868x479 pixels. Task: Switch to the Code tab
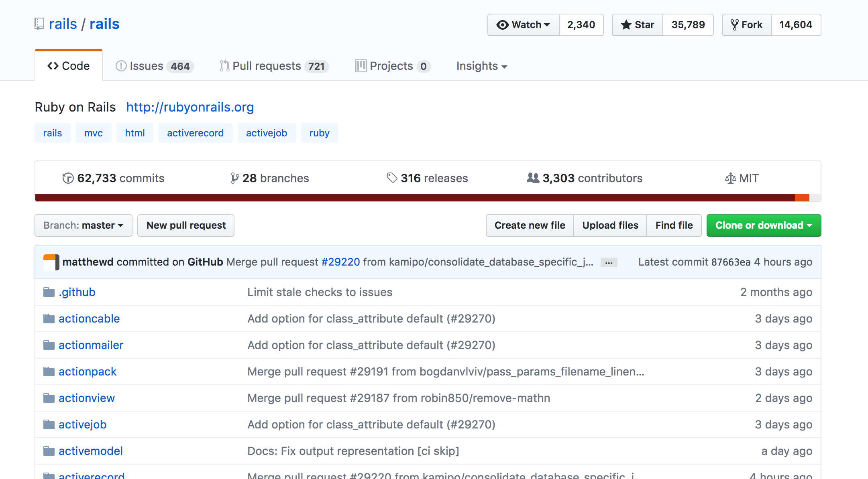coord(69,66)
